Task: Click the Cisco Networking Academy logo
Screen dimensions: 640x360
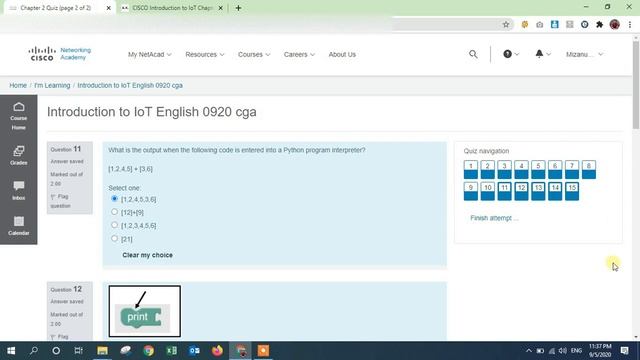Action: (60, 54)
